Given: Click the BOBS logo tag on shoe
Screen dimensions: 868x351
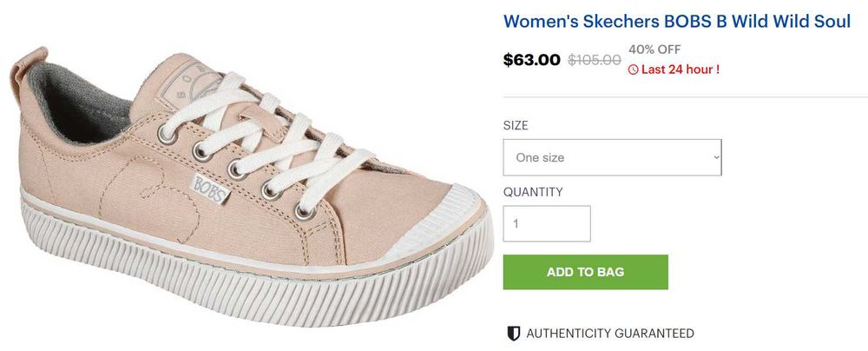Looking at the screenshot, I should tap(207, 185).
